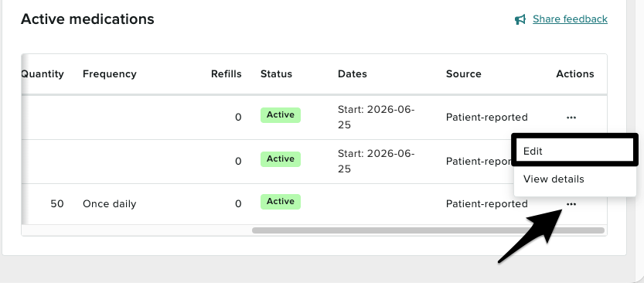Open actions menu for first medication row
Screen dimensions: 644x283
tap(571, 118)
